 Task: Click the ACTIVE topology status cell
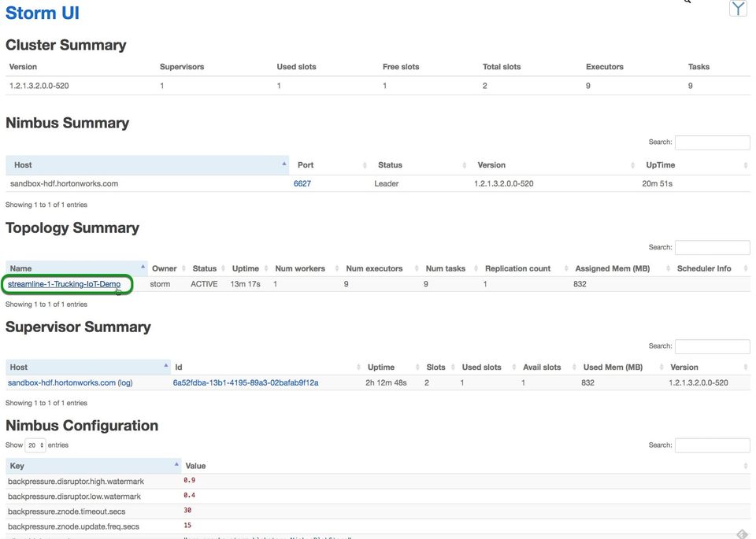[204, 284]
